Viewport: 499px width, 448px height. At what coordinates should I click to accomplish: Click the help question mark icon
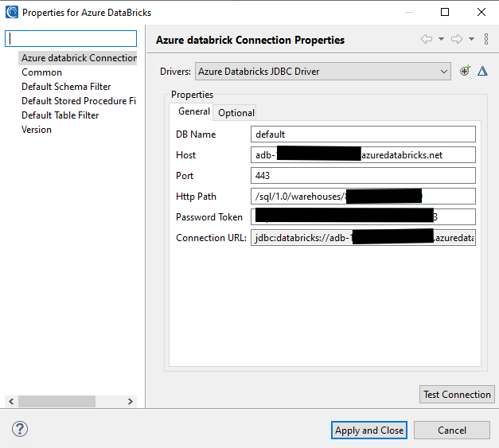coord(20,430)
